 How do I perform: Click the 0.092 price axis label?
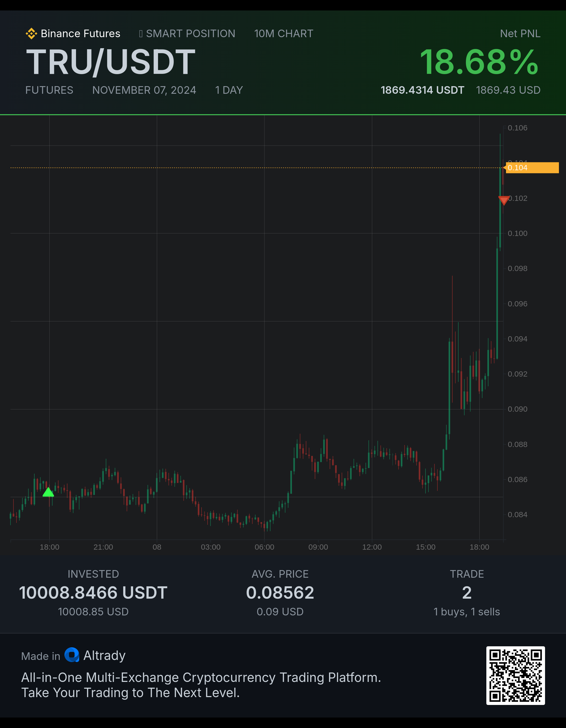[x=517, y=374]
